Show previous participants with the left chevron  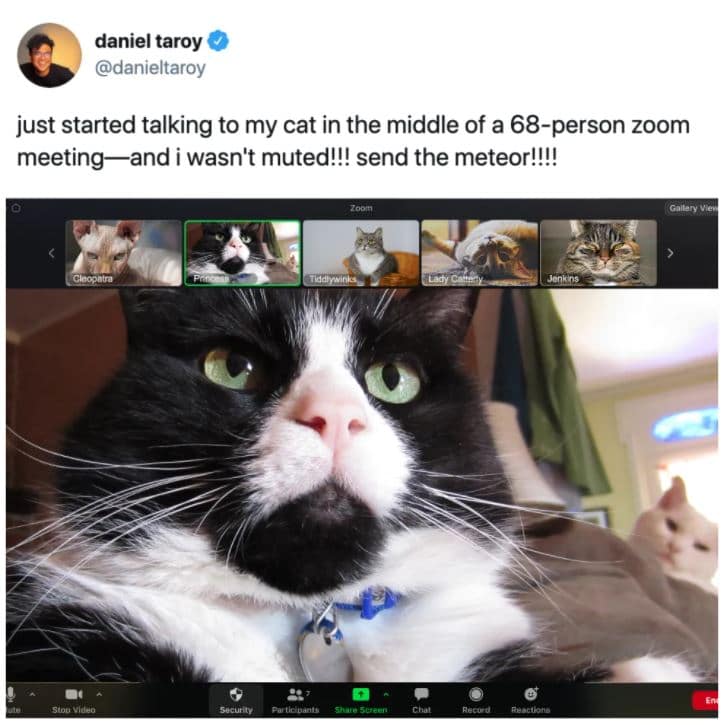pyautogui.click(x=51, y=253)
